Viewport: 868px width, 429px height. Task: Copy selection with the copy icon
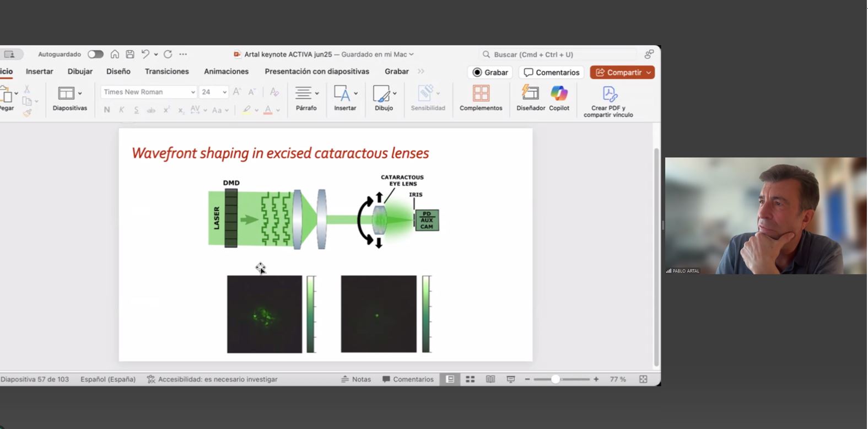(x=26, y=101)
